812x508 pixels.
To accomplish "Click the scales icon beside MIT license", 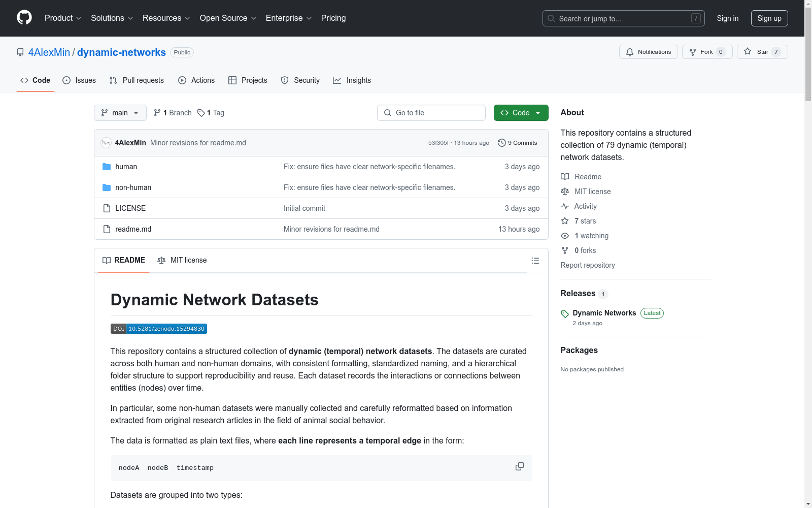I will [x=565, y=192].
